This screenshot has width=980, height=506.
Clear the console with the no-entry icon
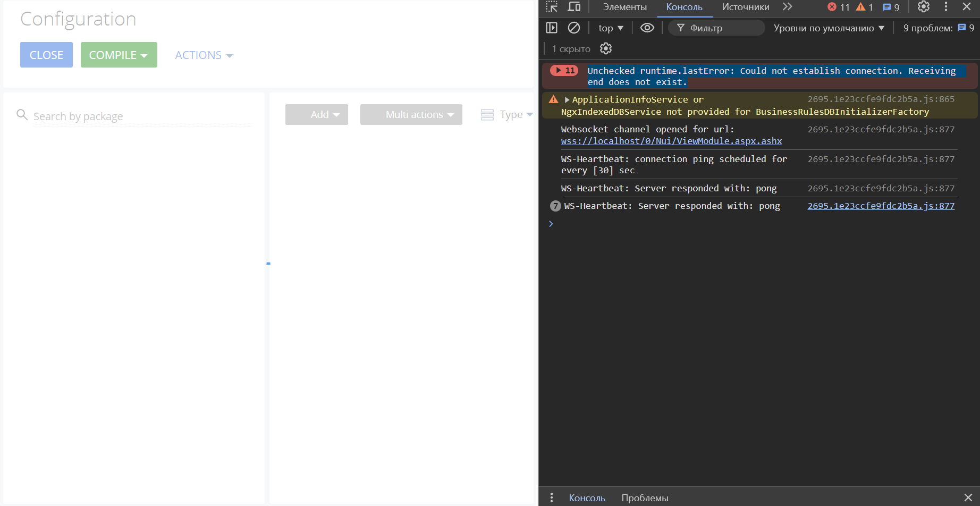574,28
